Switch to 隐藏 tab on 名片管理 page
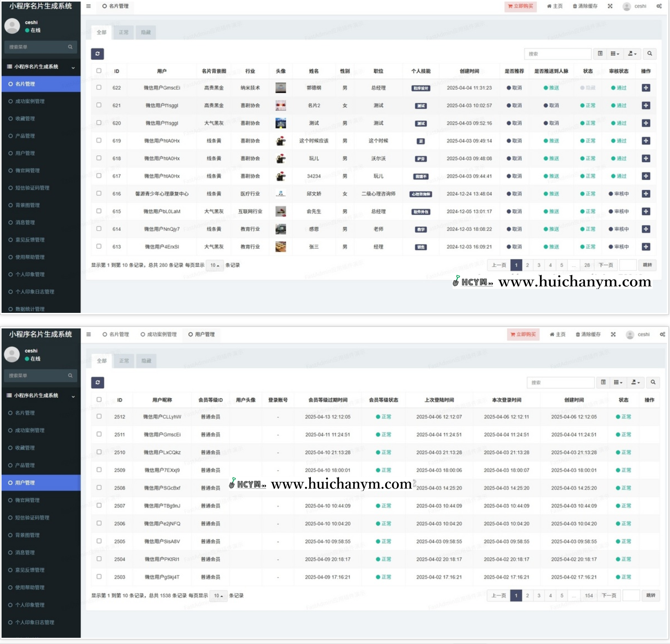 (146, 33)
